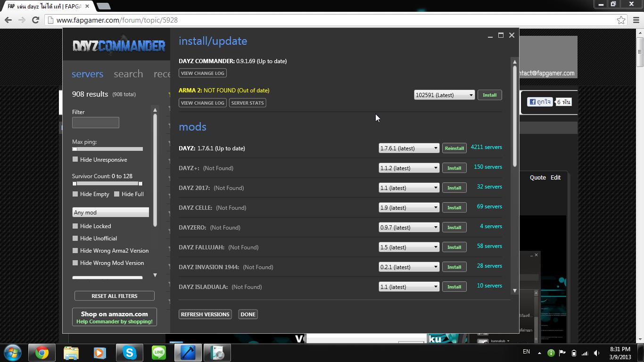Launch Windows Media Player from taskbar
The width and height of the screenshot is (644, 362).
point(100,353)
